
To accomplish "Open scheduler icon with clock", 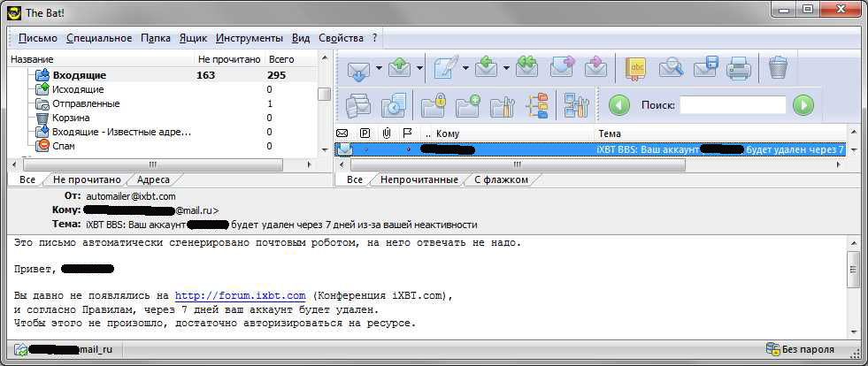I will point(393,105).
